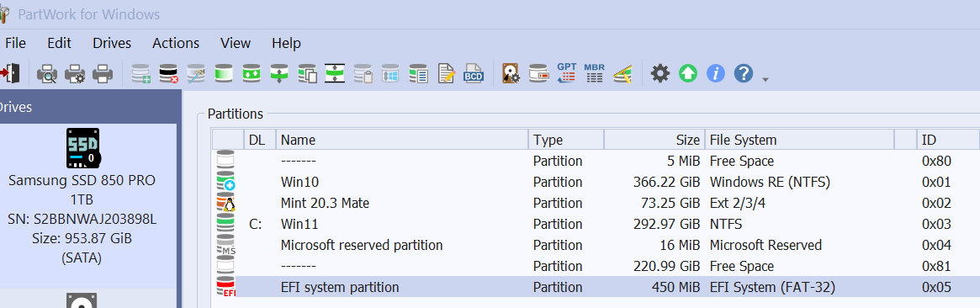The width and height of the screenshot is (980, 308).
Task: Click the resize partition icon with black bars
Action: tap(335, 74)
